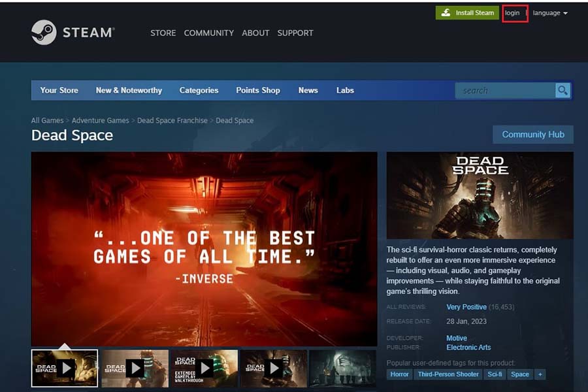Open the Labs tab

point(345,90)
